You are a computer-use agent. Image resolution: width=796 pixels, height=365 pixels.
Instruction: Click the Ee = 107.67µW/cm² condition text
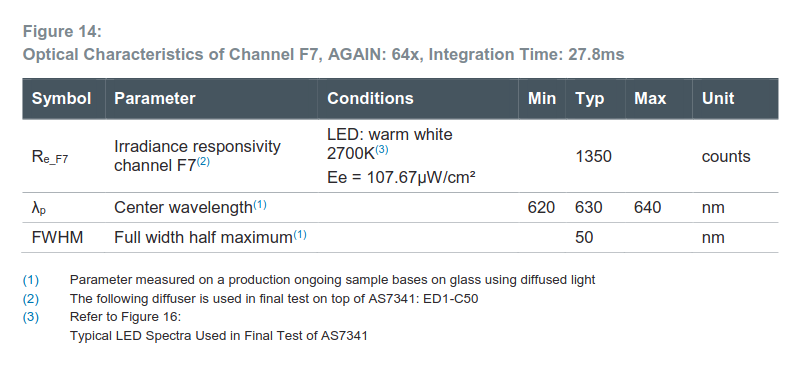pos(401,178)
